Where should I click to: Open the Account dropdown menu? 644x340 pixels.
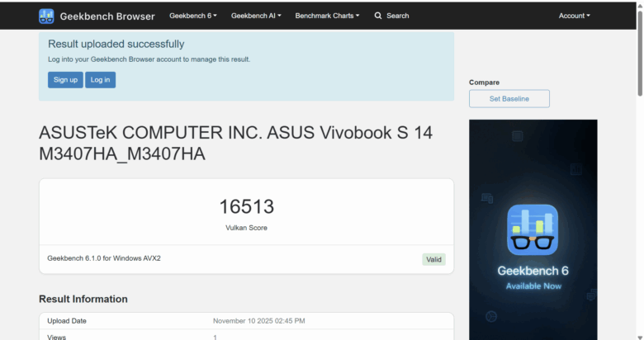pos(574,16)
